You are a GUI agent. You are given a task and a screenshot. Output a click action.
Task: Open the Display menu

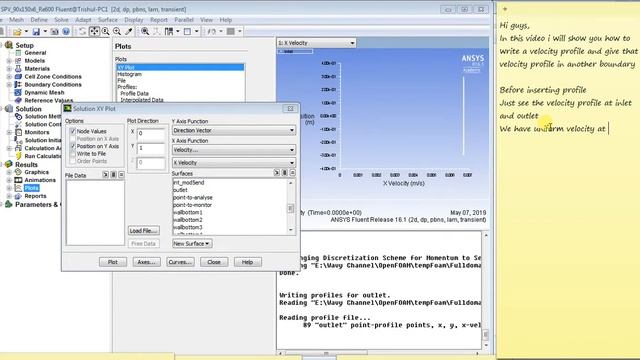134,20
